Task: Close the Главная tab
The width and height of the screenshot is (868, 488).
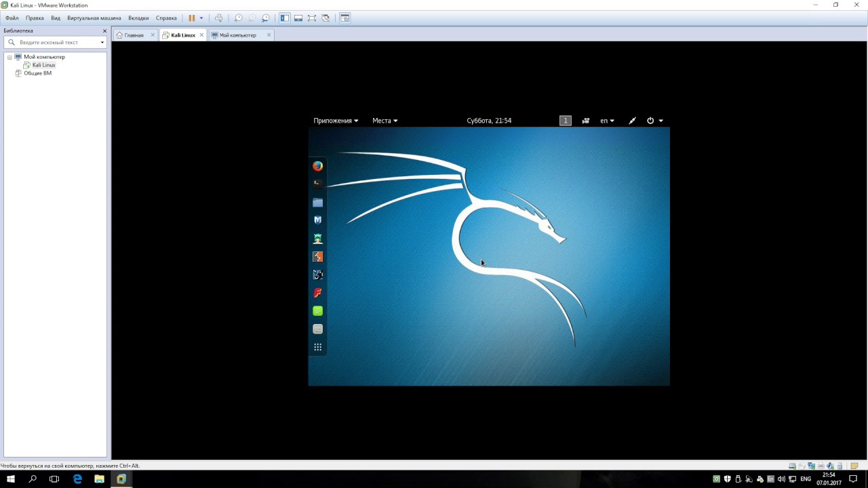Action: pos(153,35)
